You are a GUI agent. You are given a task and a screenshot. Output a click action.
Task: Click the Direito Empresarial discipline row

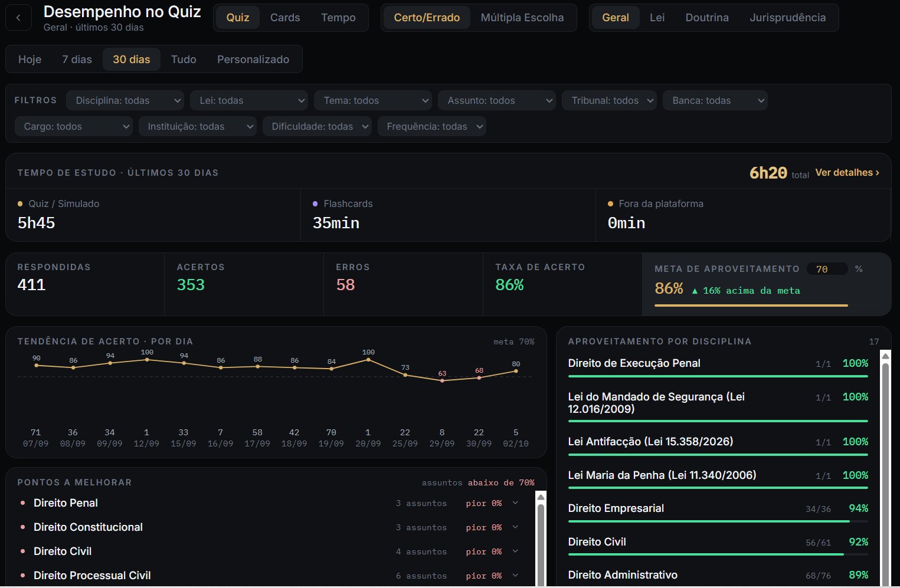pyautogui.click(x=718, y=512)
